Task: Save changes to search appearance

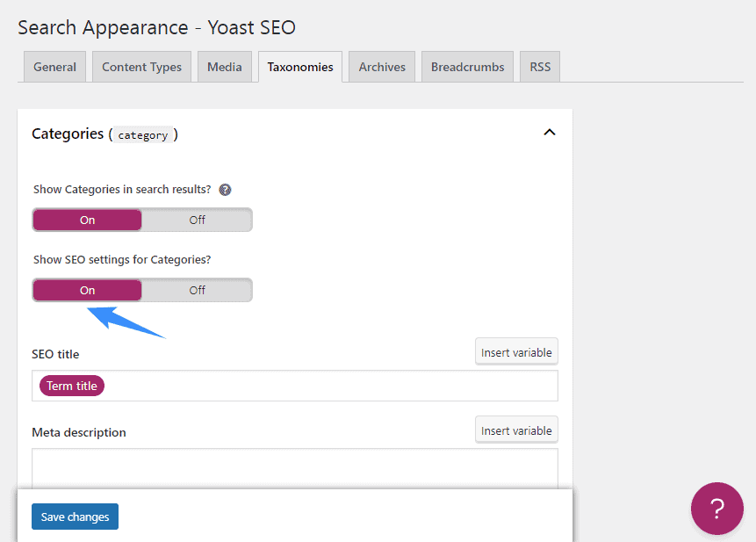Action: [75, 517]
